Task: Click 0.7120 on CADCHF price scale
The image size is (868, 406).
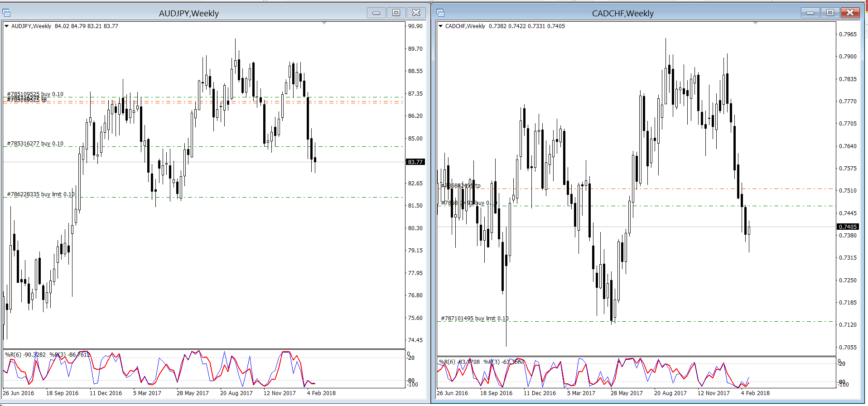Action: point(848,325)
